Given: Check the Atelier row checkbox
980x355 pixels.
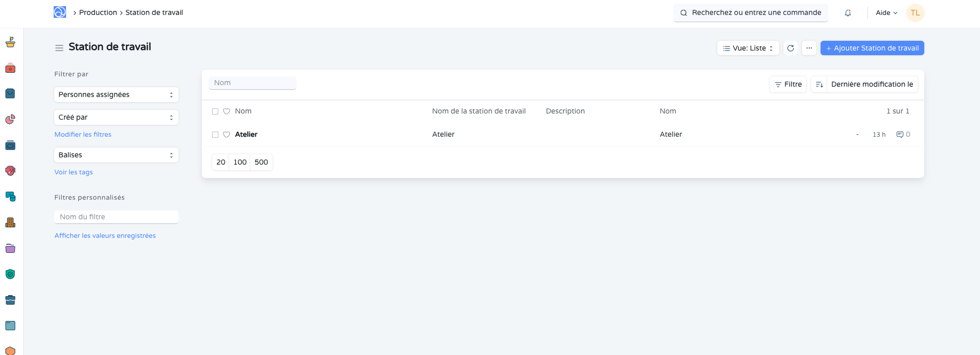Looking at the screenshot, I should [215, 135].
